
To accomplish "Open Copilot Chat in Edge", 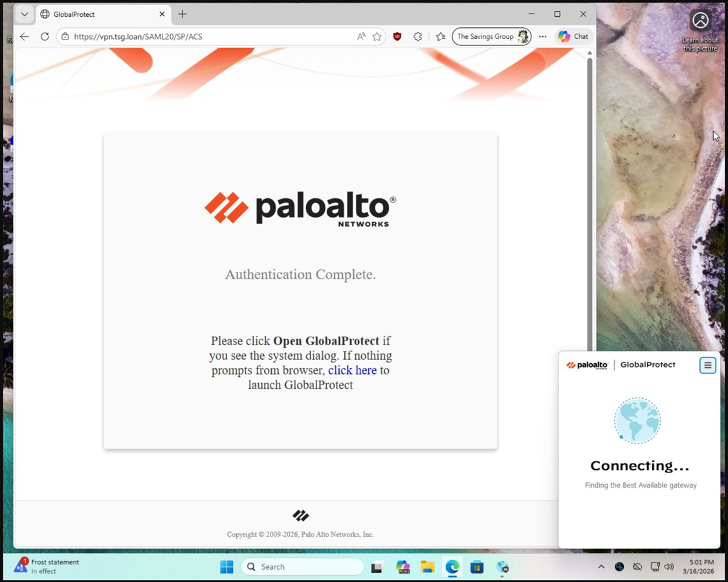I will tap(573, 37).
